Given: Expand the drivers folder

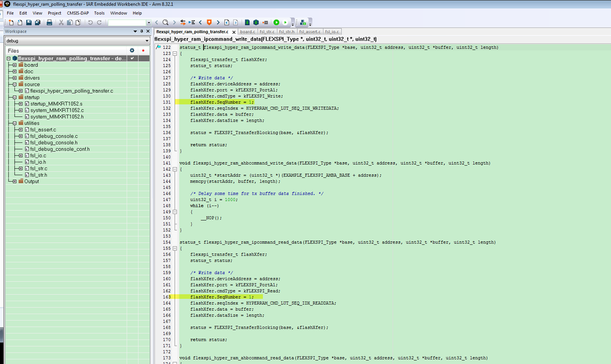Looking at the screenshot, I should point(15,78).
